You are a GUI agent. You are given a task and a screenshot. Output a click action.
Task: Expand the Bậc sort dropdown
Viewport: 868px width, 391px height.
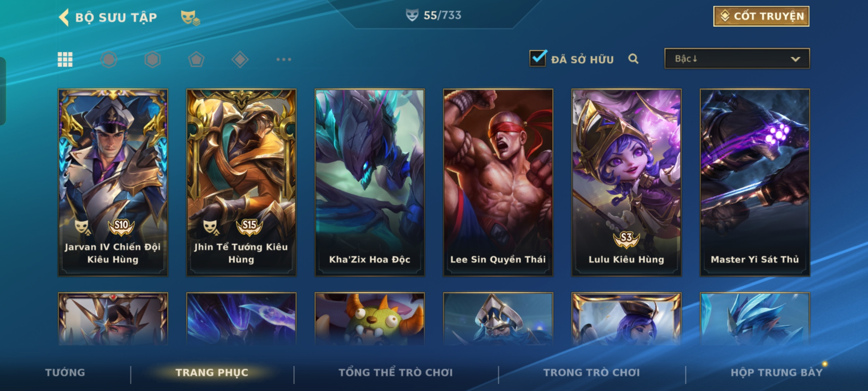737,59
